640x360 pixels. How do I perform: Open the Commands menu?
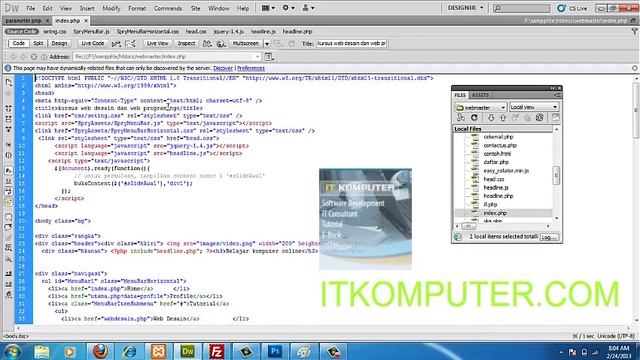[168, 8]
